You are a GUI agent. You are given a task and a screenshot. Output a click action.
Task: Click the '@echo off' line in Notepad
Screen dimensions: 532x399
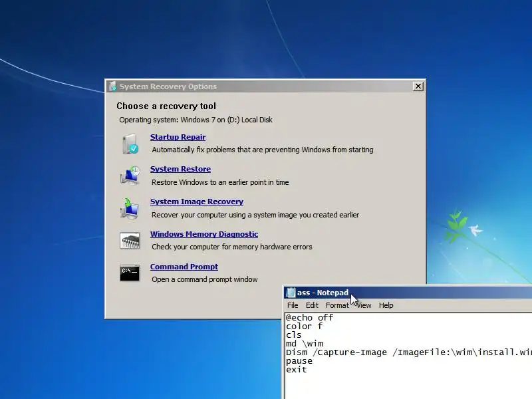(x=309, y=318)
